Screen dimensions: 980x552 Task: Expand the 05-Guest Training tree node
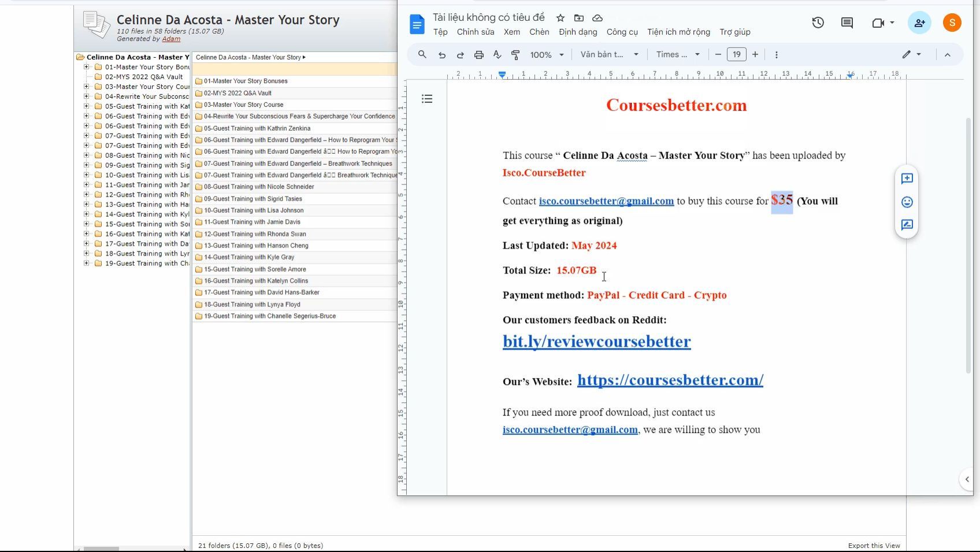[87, 106]
